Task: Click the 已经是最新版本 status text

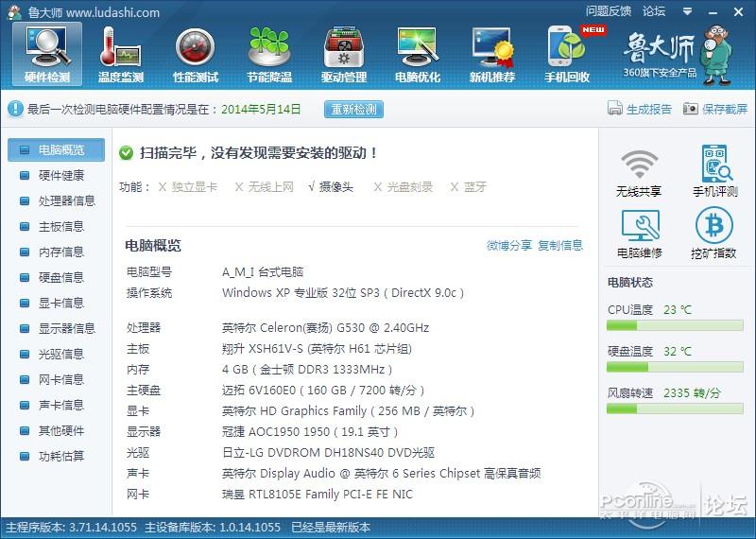Action: (x=331, y=528)
